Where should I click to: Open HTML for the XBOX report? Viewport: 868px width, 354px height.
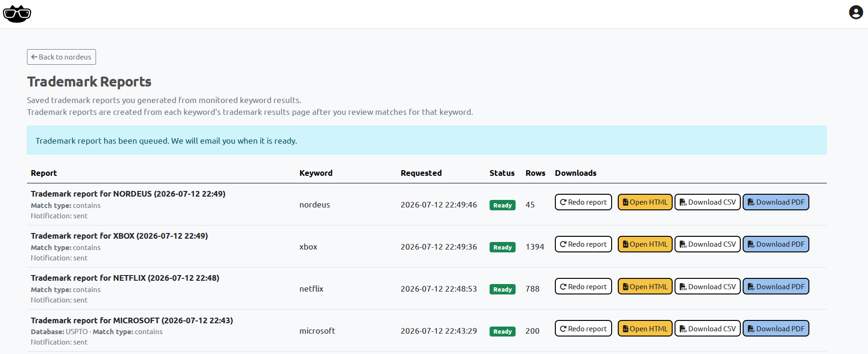pyautogui.click(x=645, y=244)
